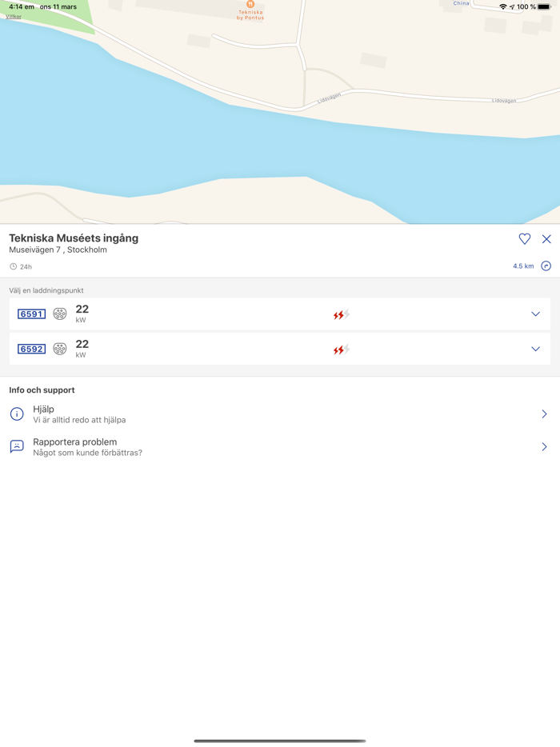The width and height of the screenshot is (560, 747).
Task: Open the Hjälp info circle icon
Action: (x=17, y=414)
